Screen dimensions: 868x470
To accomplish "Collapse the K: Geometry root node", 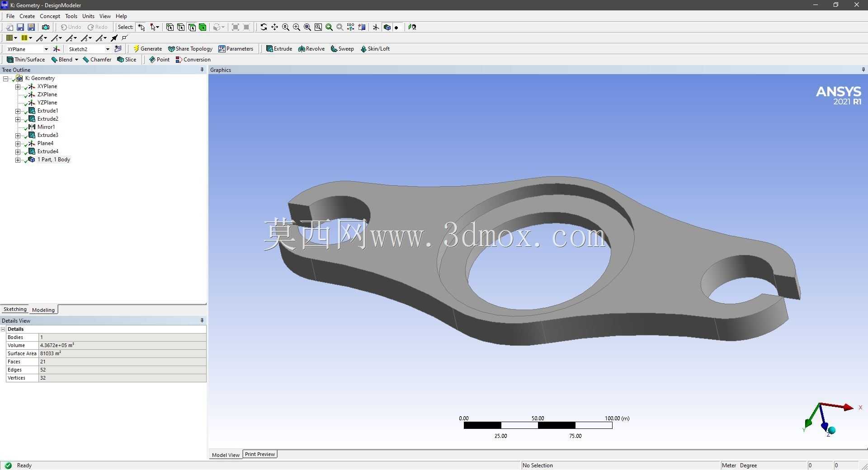I will pos(6,78).
